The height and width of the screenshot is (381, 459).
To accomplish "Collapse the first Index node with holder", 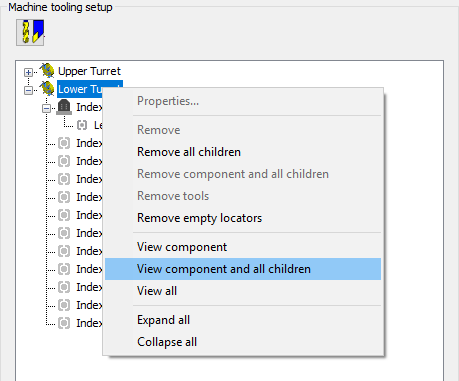I will (47, 108).
